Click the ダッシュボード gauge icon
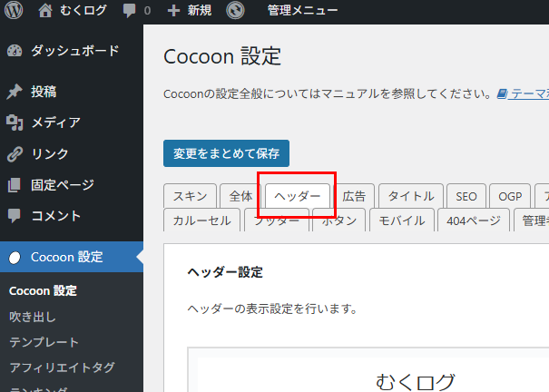 point(15,51)
